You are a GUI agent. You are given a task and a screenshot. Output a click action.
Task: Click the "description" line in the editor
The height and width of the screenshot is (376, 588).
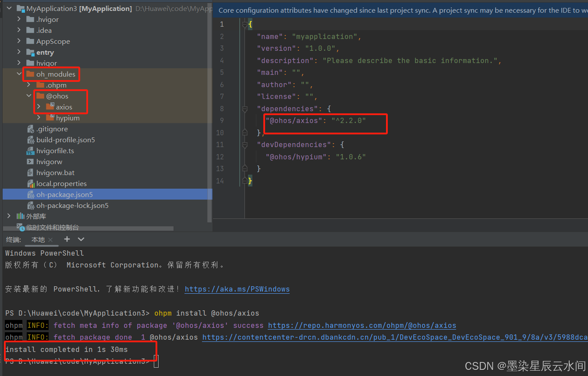(x=379, y=61)
